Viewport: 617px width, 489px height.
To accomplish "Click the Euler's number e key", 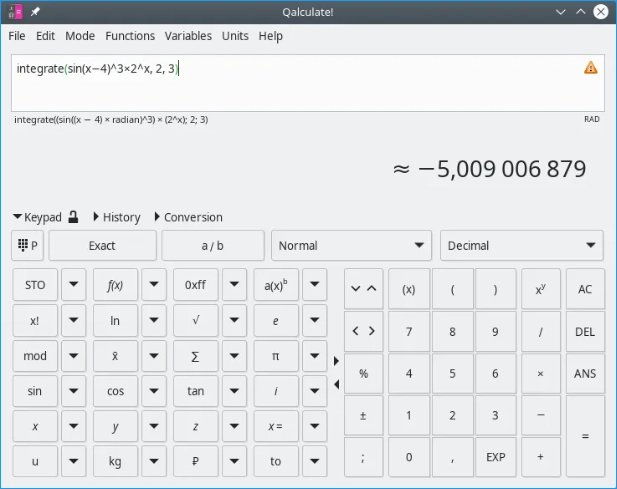I will pyautogui.click(x=276, y=320).
